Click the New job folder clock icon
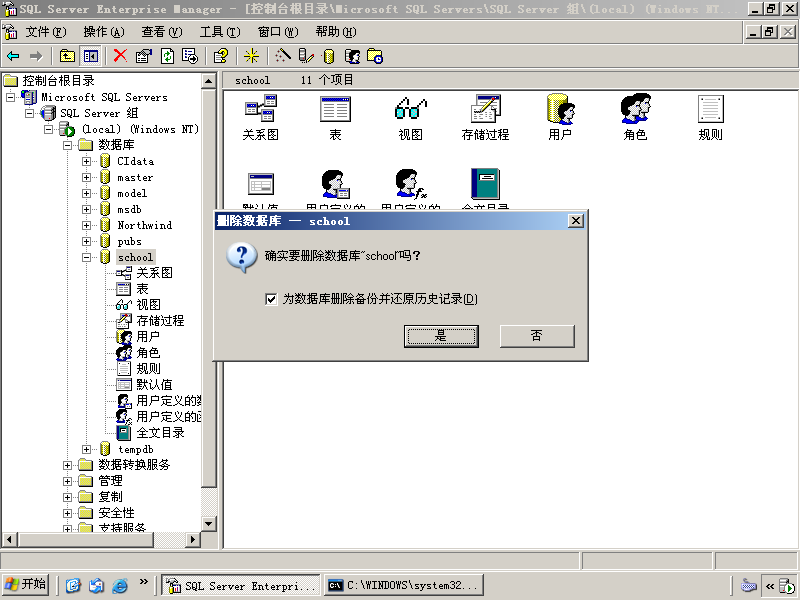Viewport: 800px width, 600px height. [x=375, y=56]
